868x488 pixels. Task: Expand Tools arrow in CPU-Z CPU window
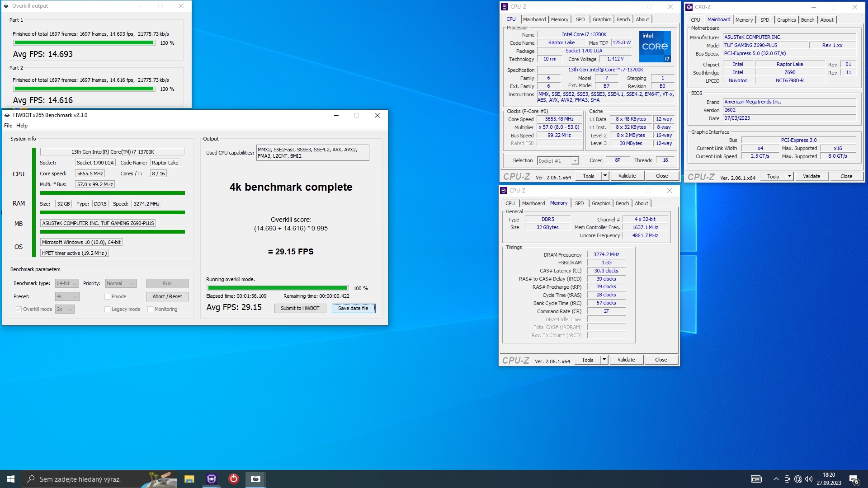coord(605,176)
